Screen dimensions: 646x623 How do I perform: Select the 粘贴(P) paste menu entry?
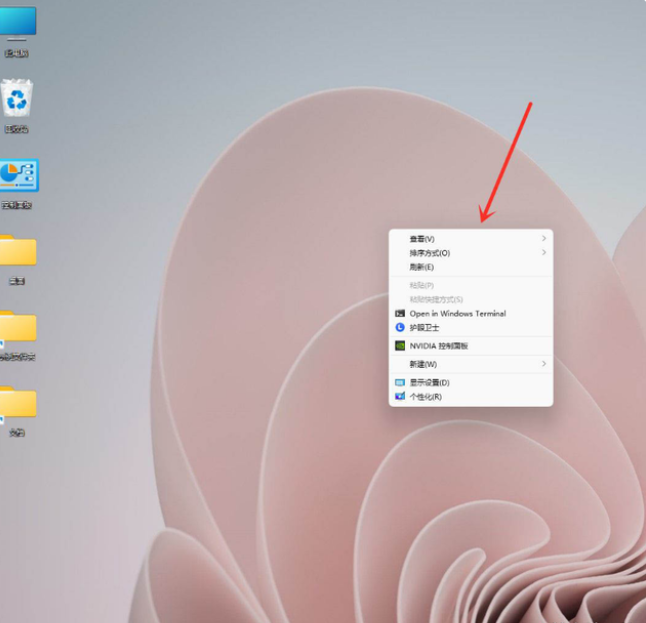421,285
